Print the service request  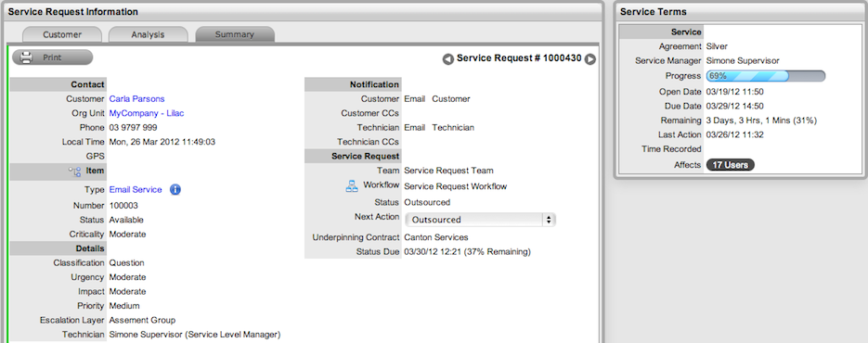(53, 57)
